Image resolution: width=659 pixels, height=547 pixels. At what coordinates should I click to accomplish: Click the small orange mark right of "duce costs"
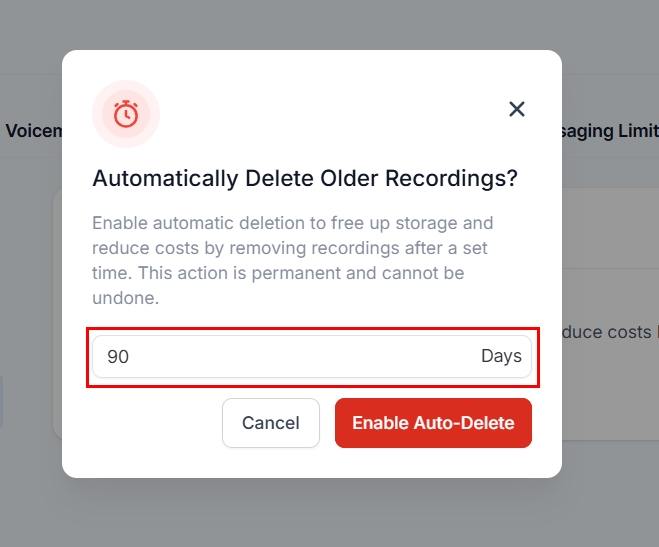[656, 331]
